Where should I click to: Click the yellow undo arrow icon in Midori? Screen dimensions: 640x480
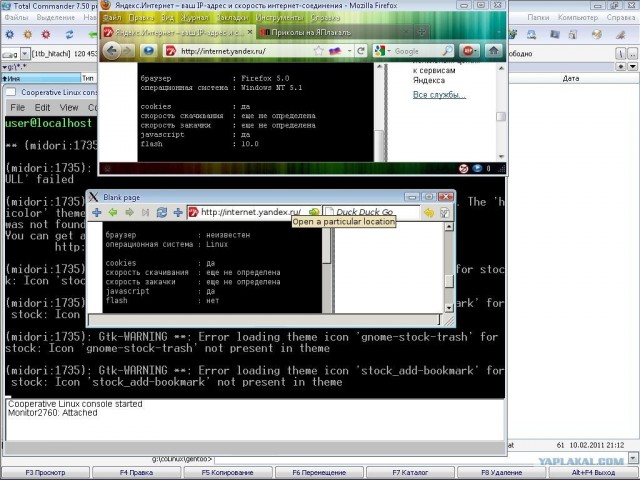point(429,212)
